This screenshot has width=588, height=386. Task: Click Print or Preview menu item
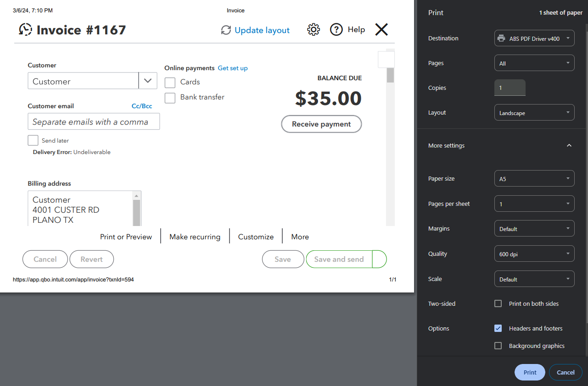pyautogui.click(x=126, y=237)
